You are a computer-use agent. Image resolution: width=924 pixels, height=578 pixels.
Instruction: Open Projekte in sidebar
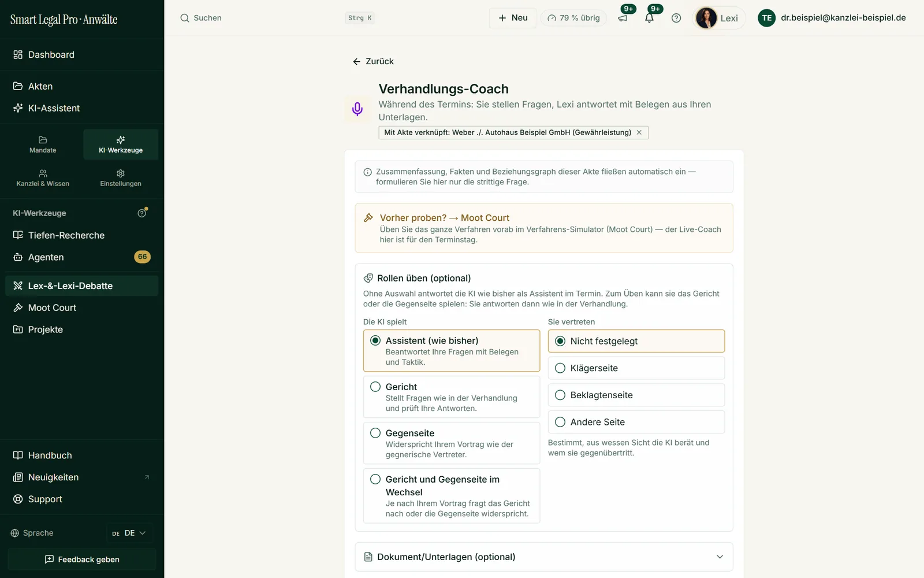82,329
